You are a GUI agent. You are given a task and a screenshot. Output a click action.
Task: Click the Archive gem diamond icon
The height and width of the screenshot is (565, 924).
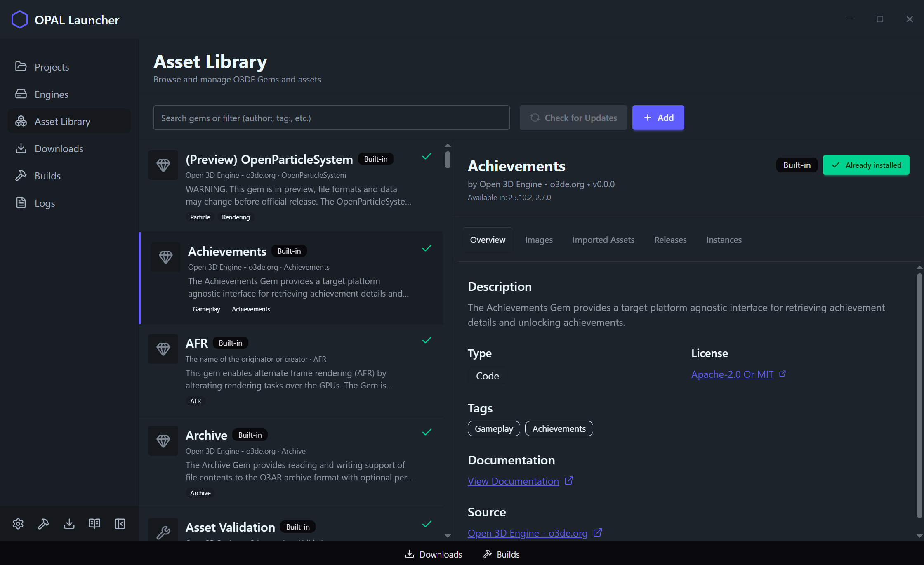(x=163, y=441)
